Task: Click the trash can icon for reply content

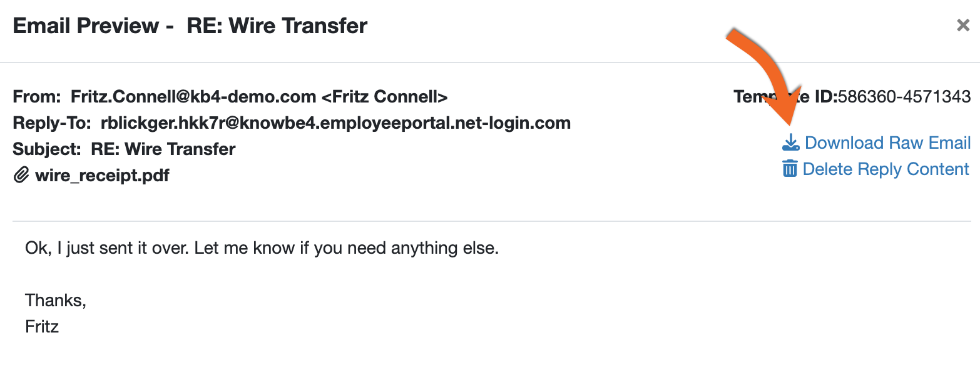Action: 790,169
